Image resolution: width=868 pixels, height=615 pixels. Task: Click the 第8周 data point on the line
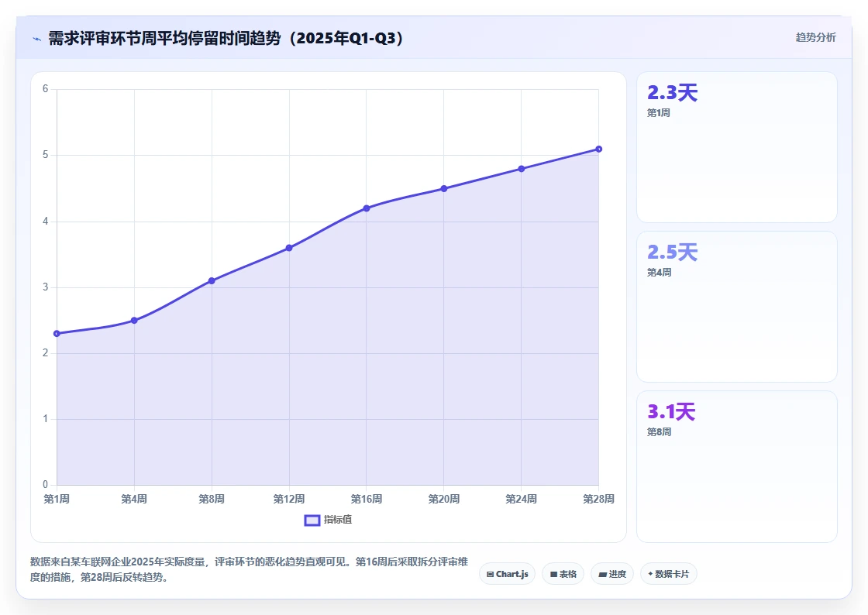point(212,281)
